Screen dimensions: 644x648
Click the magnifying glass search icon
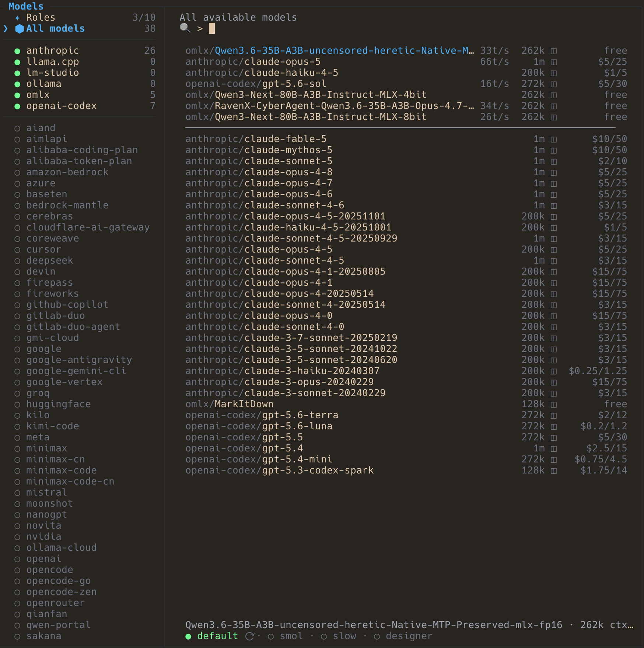coord(185,28)
